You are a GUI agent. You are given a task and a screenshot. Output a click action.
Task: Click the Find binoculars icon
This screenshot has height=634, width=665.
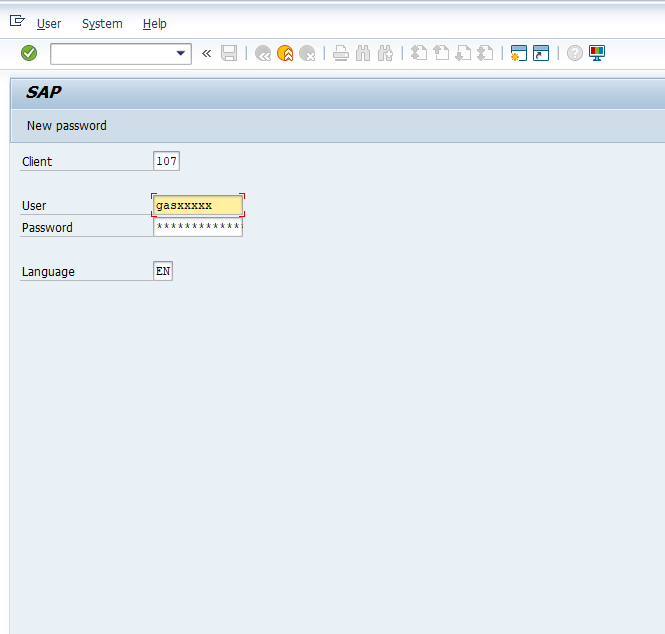363,53
